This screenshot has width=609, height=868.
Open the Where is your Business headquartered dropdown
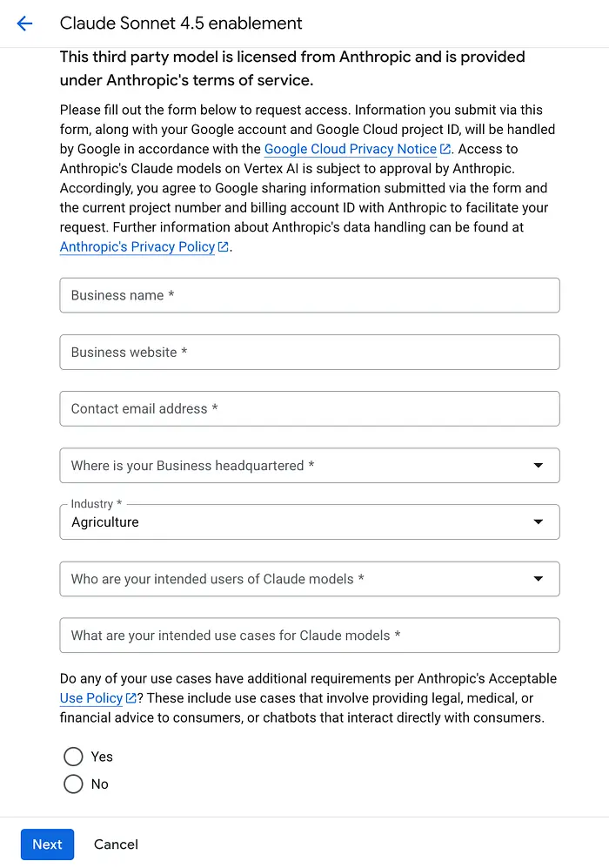pyautogui.click(x=310, y=466)
